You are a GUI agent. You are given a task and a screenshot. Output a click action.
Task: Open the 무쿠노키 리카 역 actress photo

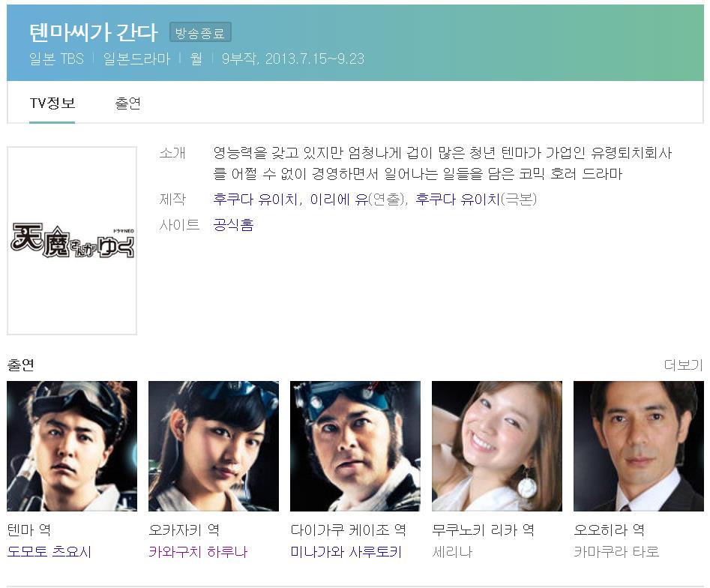pyautogui.click(x=497, y=446)
